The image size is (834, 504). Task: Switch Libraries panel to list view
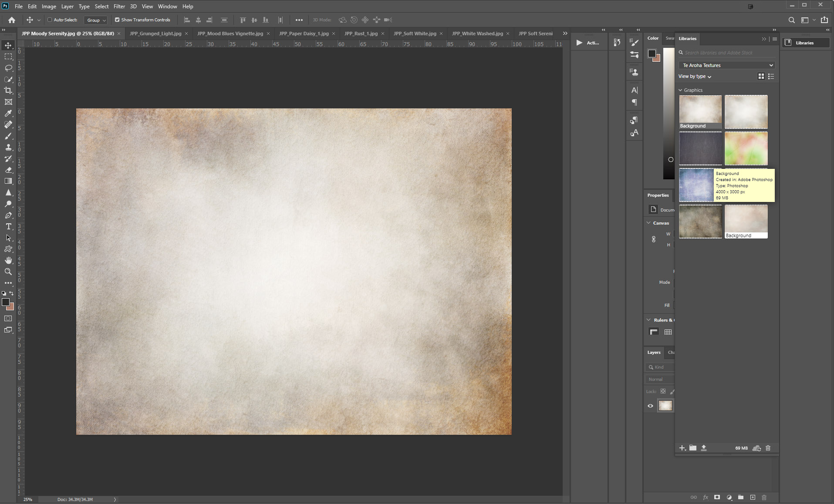tap(771, 76)
